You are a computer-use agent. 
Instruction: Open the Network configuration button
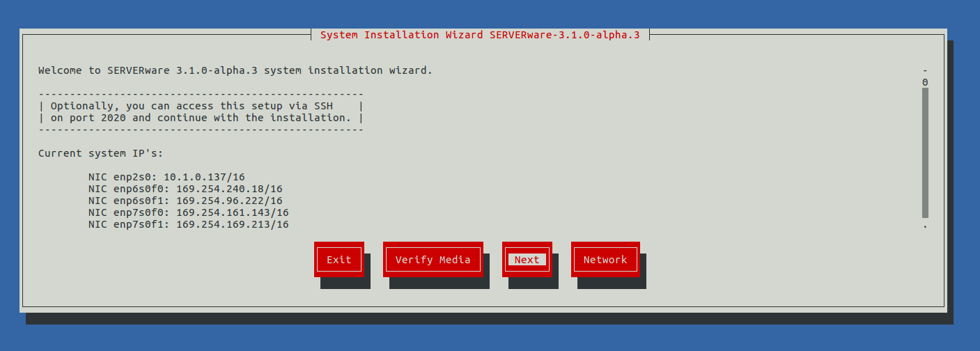(605, 260)
